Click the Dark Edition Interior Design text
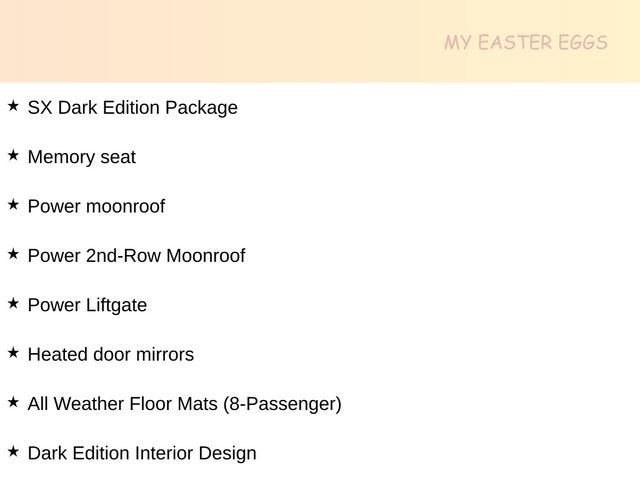The height and width of the screenshot is (480, 640). click(x=142, y=454)
